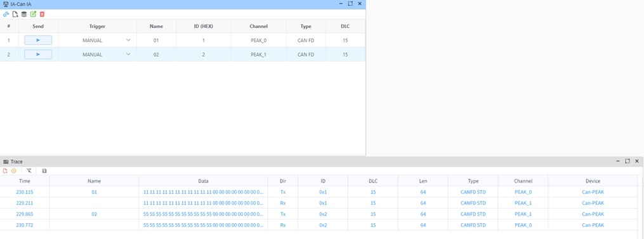Viewport: 644px width, 239px height.
Task: Click the Name 02 cell in Trace
Action: click(94, 214)
